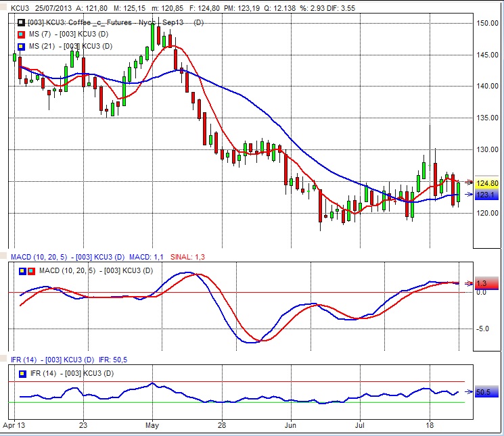Click the red MACD signal legend icon
The height and width of the screenshot is (436, 504).
click(30, 271)
